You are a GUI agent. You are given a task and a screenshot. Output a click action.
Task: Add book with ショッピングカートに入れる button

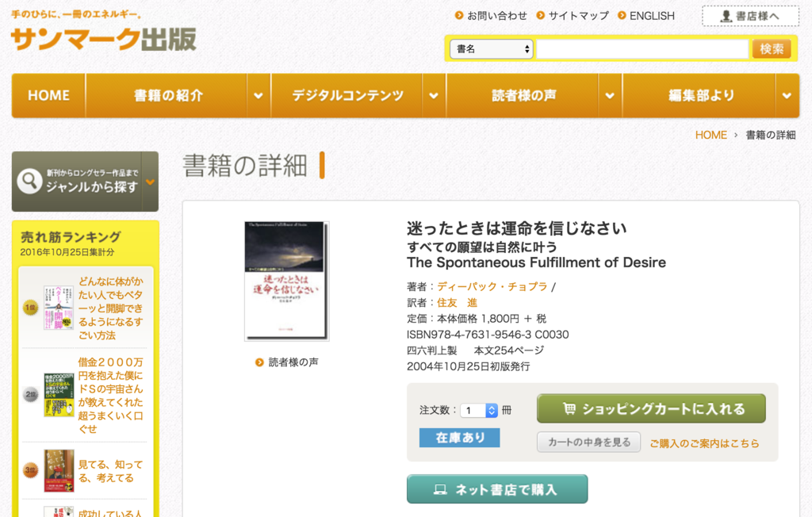point(651,408)
